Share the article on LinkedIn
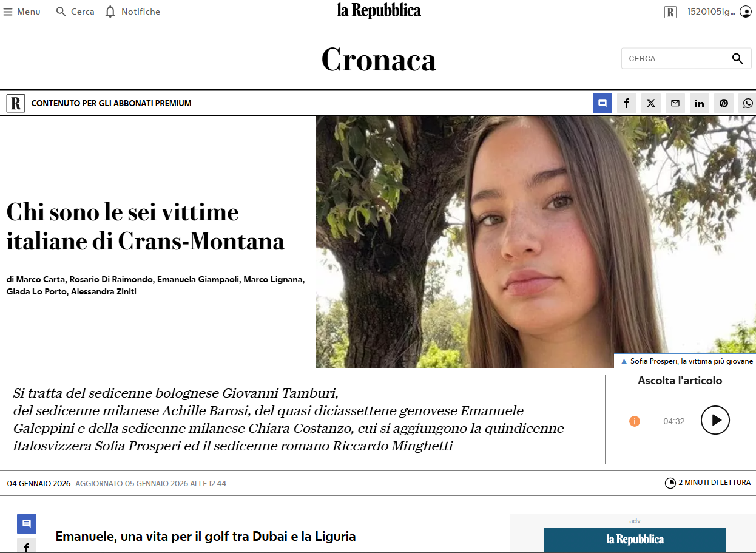The height and width of the screenshot is (553, 756). [x=700, y=103]
